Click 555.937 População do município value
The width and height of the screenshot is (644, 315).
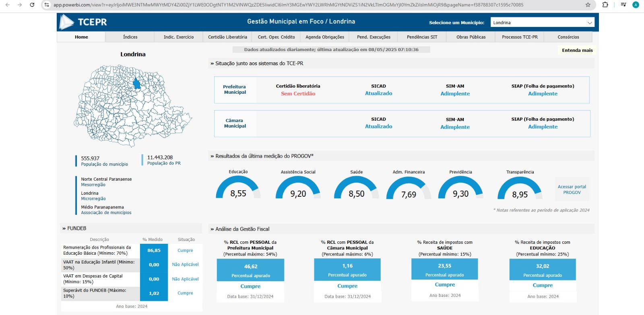pos(90,159)
